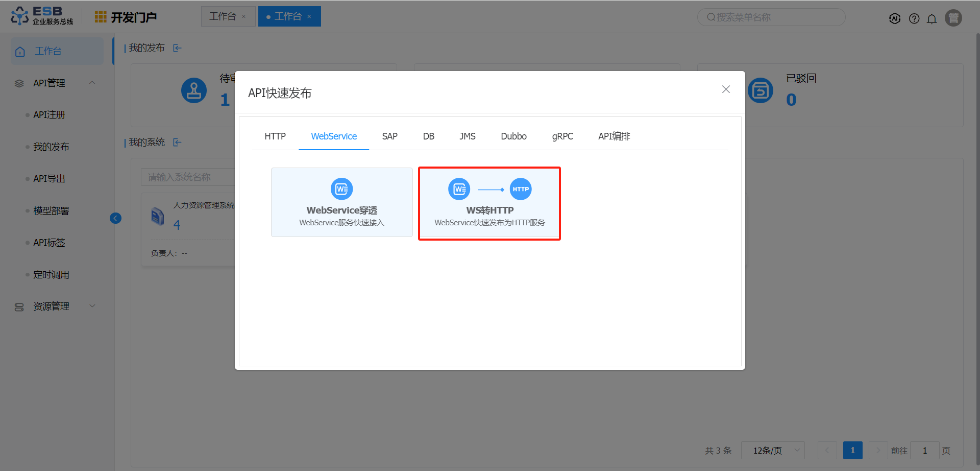Switch to the HTTP tab
This screenshot has height=471, width=980.
(275, 136)
